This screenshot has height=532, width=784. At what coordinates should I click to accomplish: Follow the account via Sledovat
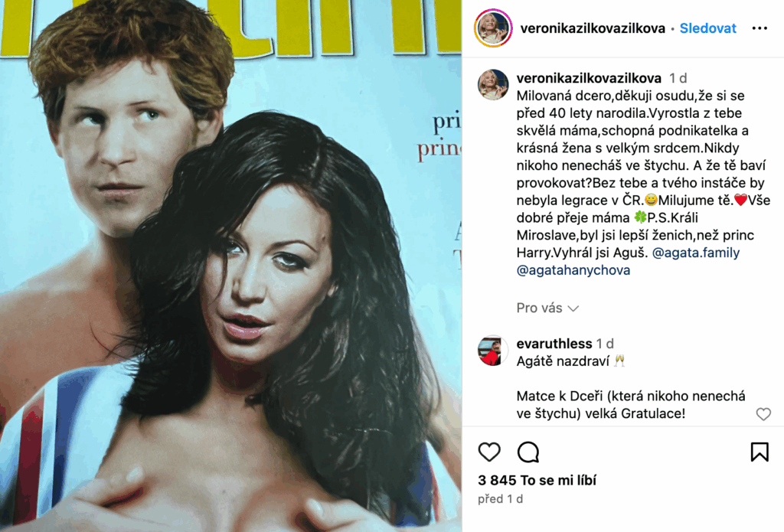click(x=707, y=28)
